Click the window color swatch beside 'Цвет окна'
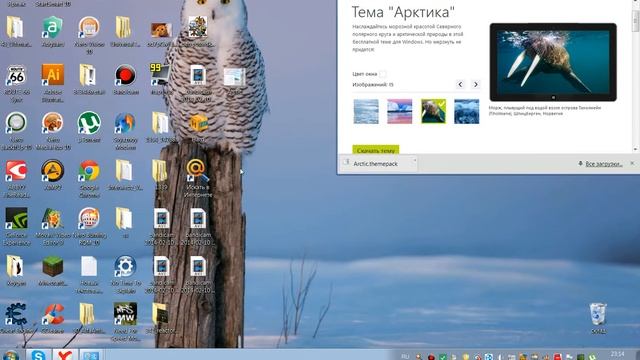640x360 pixels. click(382, 74)
